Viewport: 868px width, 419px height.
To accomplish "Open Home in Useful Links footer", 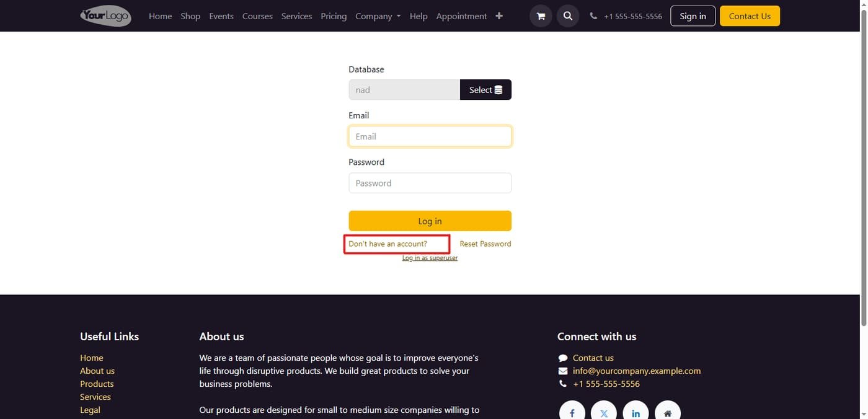I will (92, 358).
